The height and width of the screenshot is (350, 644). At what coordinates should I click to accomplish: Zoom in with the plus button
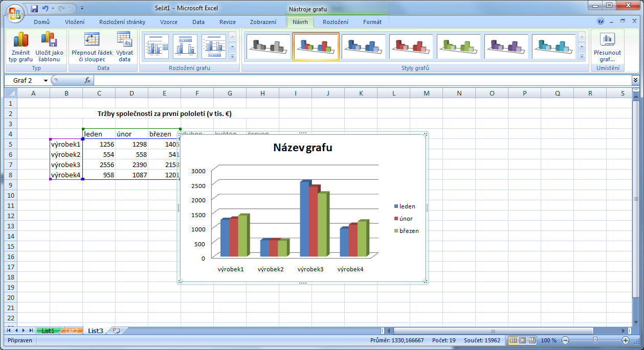coord(625,340)
